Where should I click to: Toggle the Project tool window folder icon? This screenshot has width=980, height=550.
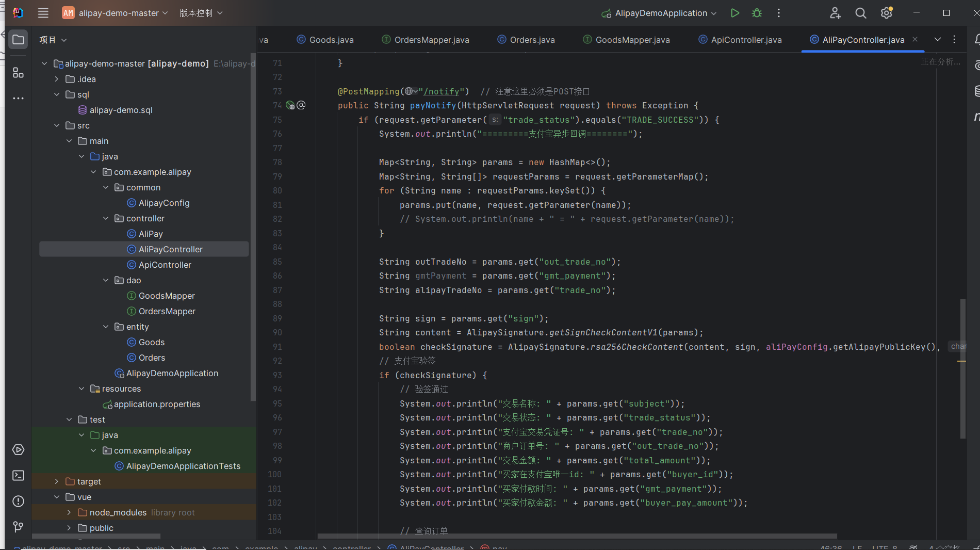tap(18, 40)
